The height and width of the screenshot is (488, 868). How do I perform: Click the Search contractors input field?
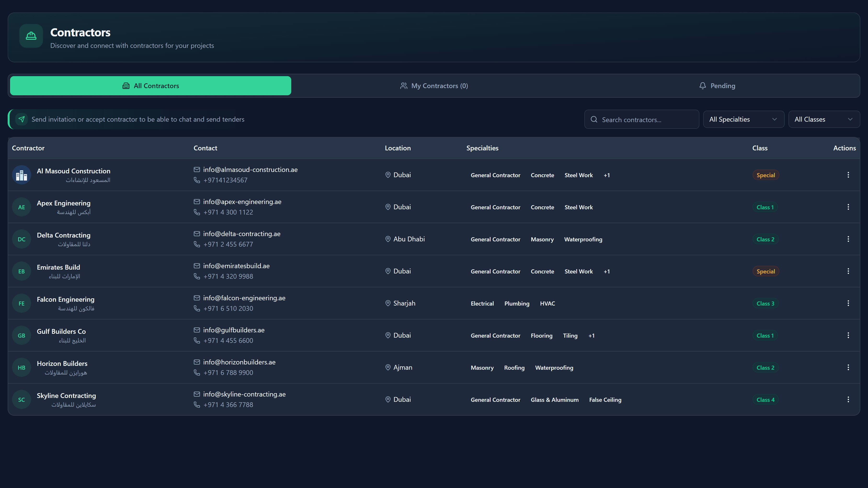click(642, 119)
